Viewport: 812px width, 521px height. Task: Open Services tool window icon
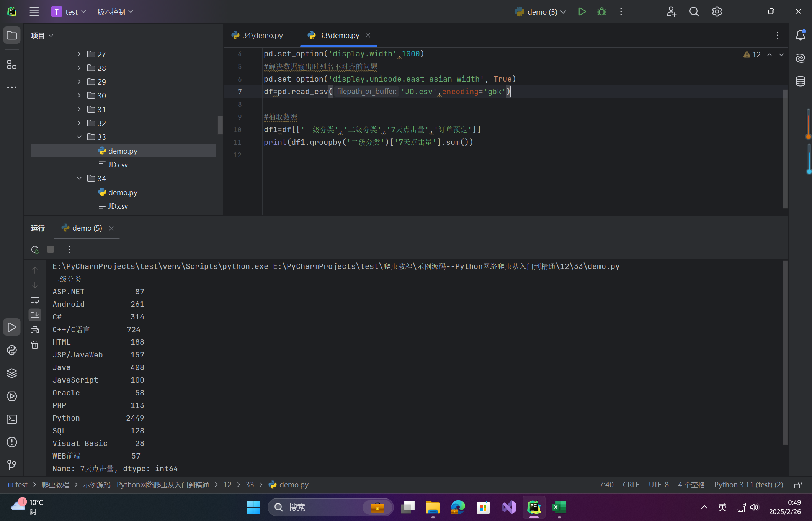click(x=12, y=396)
